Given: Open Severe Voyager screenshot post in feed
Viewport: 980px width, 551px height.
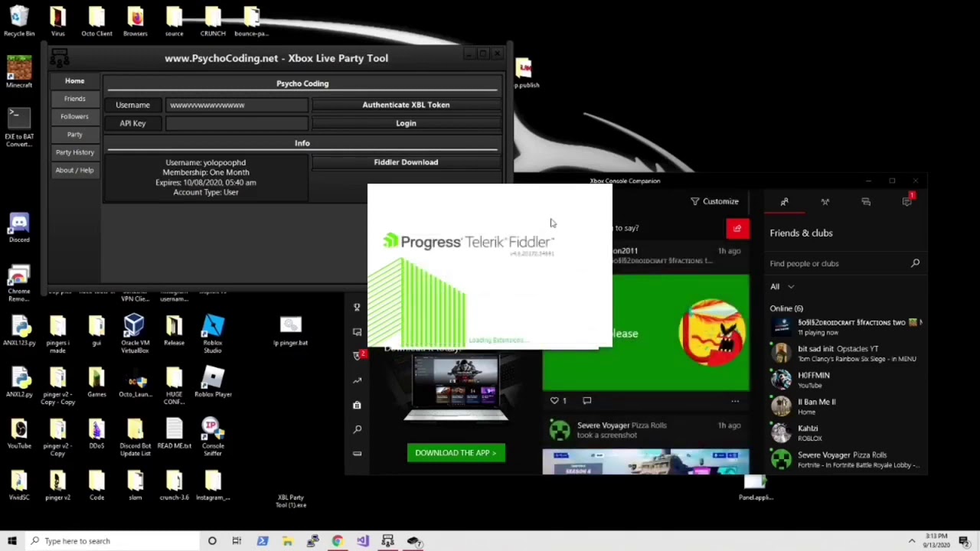Looking at the screenshot, I should click(645, 430).
